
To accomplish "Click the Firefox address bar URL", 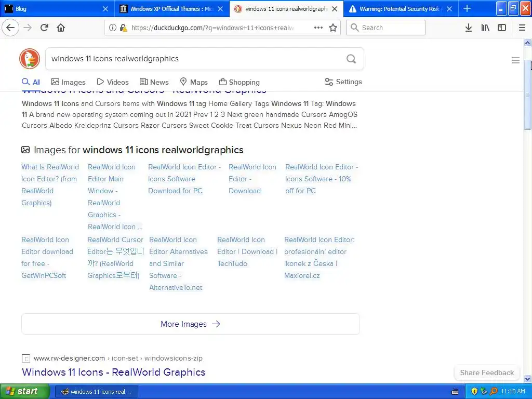I will coord(212,28).
